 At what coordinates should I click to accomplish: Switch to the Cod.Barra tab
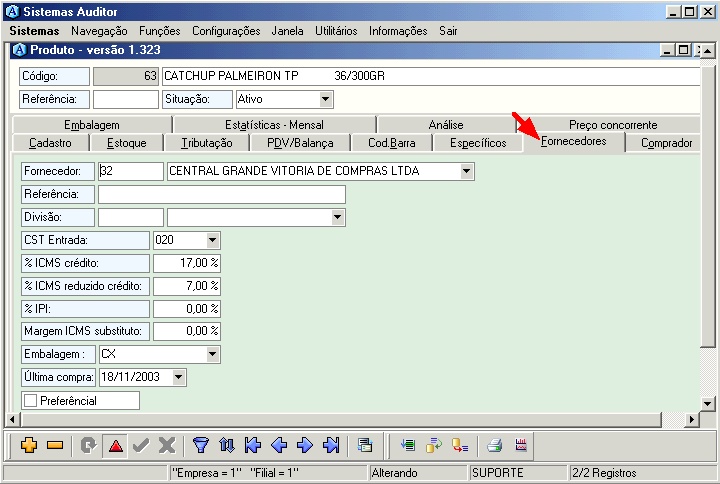(x=392, y=143)
